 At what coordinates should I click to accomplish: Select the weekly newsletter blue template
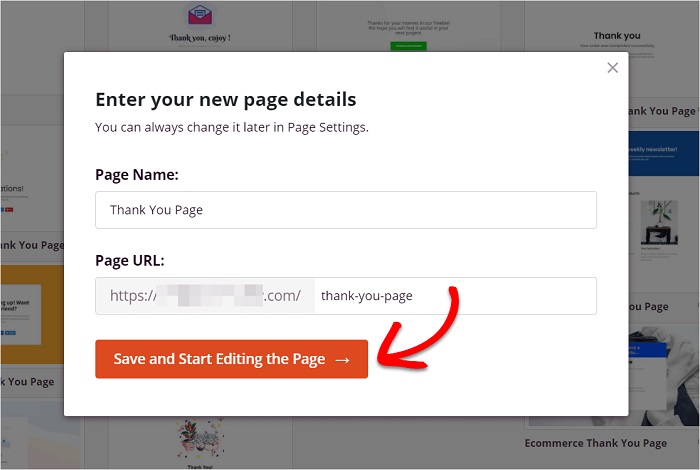tap(663, 153)
